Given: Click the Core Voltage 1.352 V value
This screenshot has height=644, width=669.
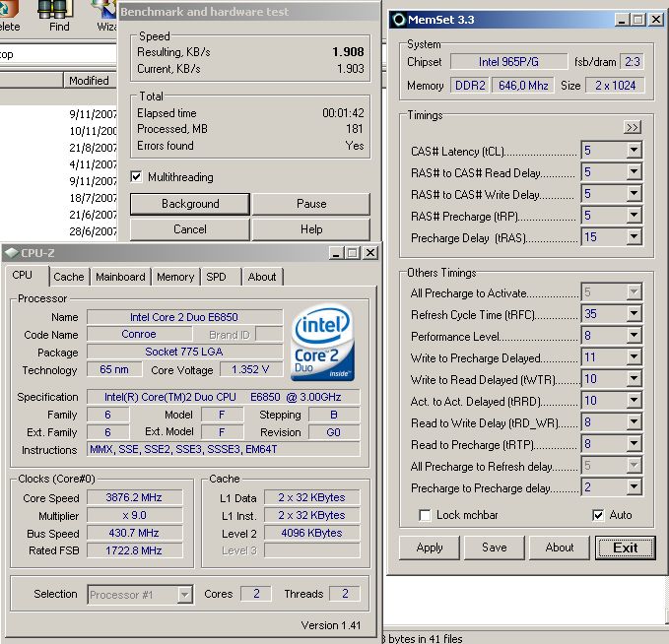Looking at the screenshot, I should point(251,369).
